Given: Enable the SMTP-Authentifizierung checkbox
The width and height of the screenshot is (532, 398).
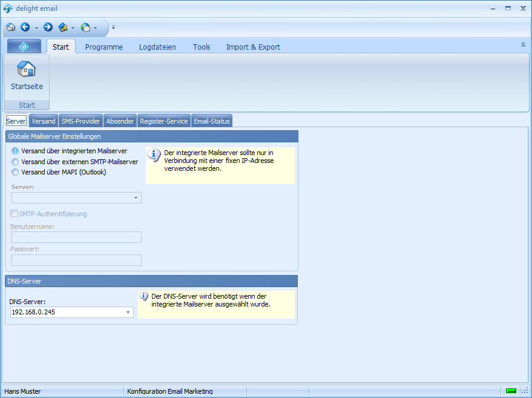Looking at the screenshot, I should (14, 214).
